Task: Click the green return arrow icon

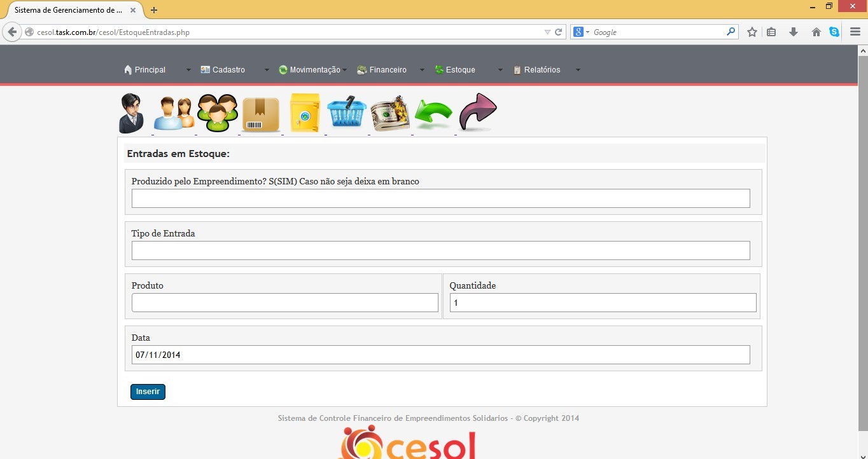Action: [x=433, y=114]
